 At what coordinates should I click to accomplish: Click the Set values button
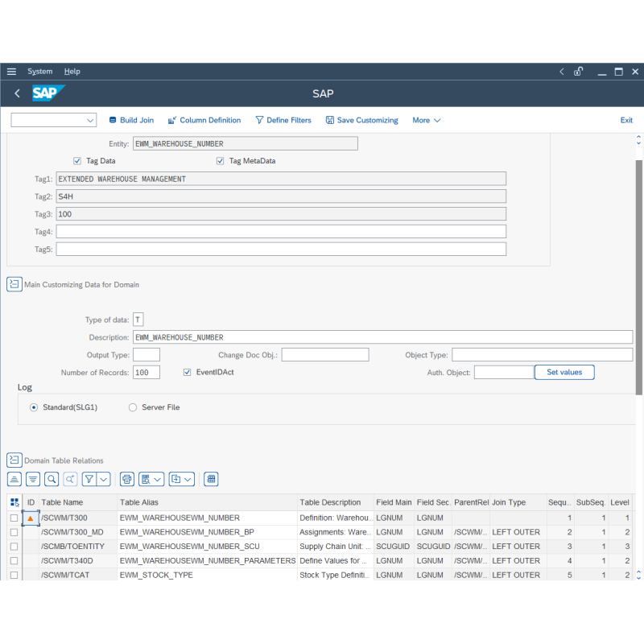click(x=564, y=372)
